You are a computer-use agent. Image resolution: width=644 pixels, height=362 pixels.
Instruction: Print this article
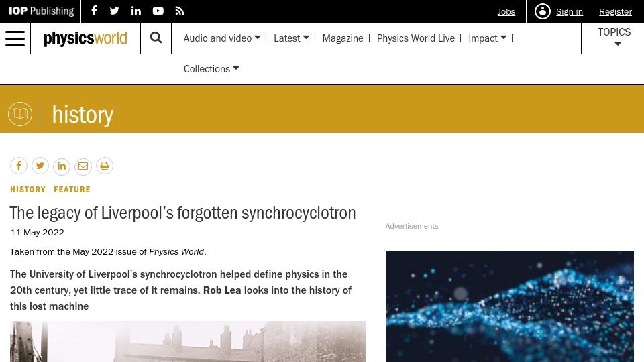[x=105, y=166]
